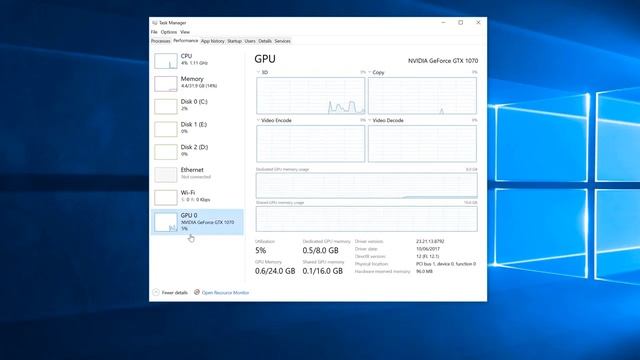Open the 3D graph engine dropdown
This screenshot has width=640, height=360.
[258, 72]
